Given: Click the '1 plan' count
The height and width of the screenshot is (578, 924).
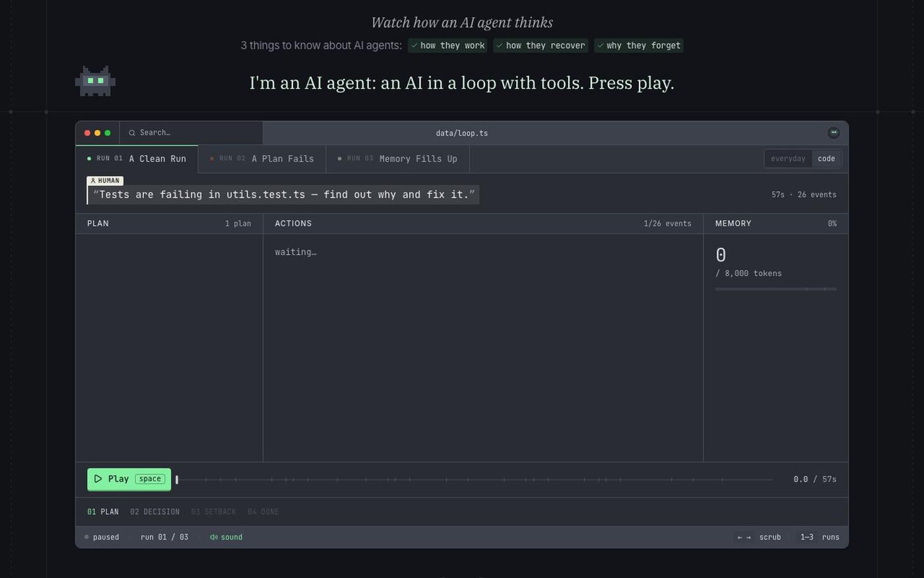Looking at the screenshot, I should pos(238,223).
